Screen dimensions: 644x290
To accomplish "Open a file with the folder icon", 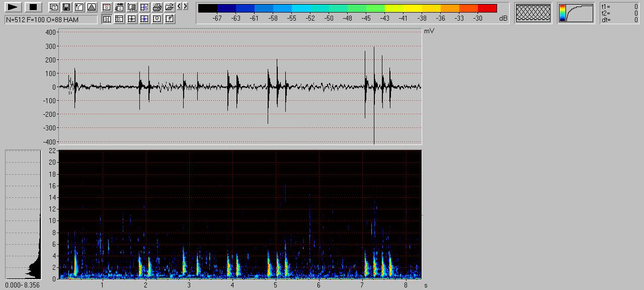I will (170, 7).
